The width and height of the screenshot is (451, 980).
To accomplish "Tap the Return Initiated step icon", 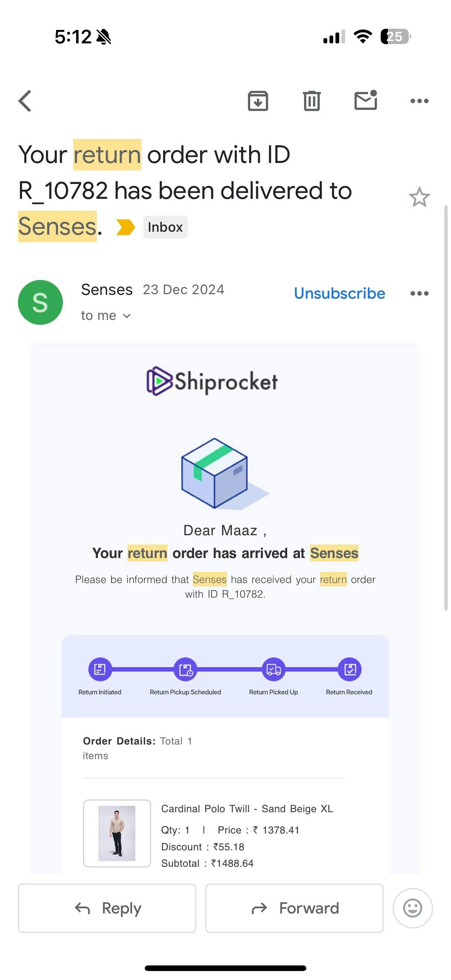I will [100, 669].
